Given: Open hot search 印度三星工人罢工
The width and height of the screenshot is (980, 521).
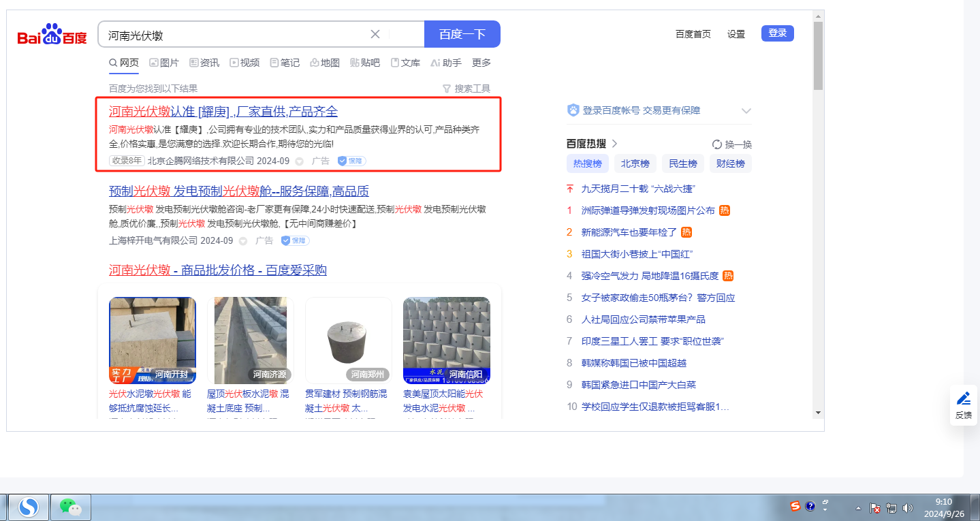Looking at the screenshot, I should (652, 341).
